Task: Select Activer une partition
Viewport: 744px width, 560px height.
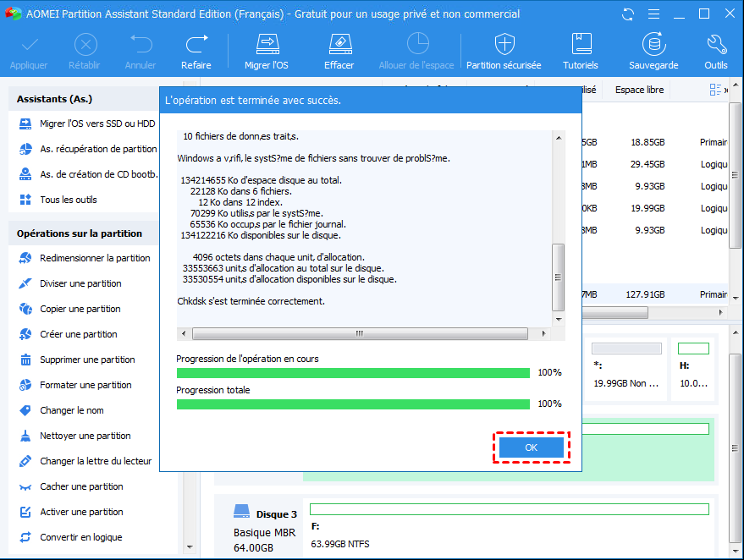Action: pos(71,512)
